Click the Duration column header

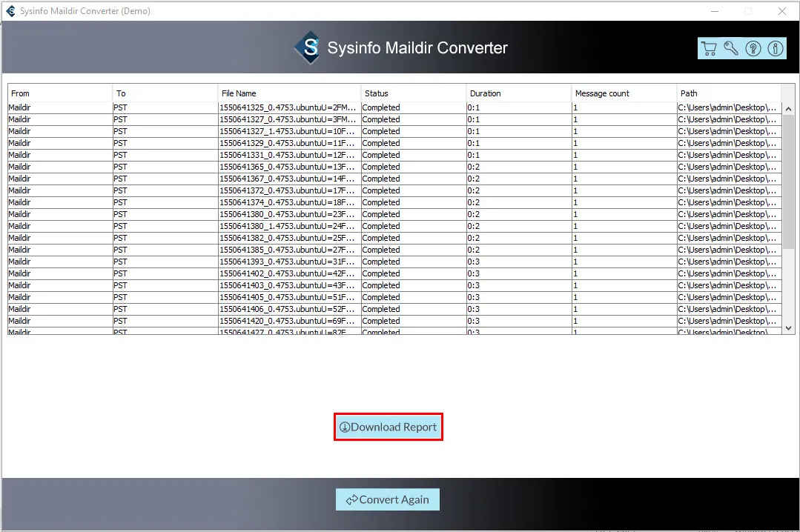pyautogui.click(x=518, y=93)
